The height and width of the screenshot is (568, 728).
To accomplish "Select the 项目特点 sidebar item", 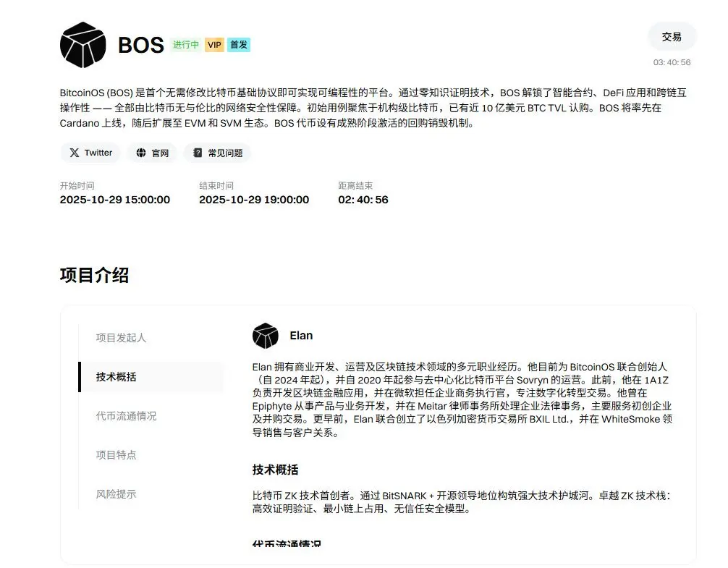I will point(116,455).
